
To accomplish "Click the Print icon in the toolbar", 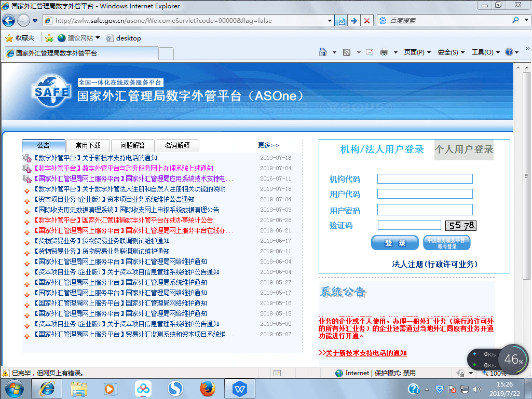I will point(384,52).
